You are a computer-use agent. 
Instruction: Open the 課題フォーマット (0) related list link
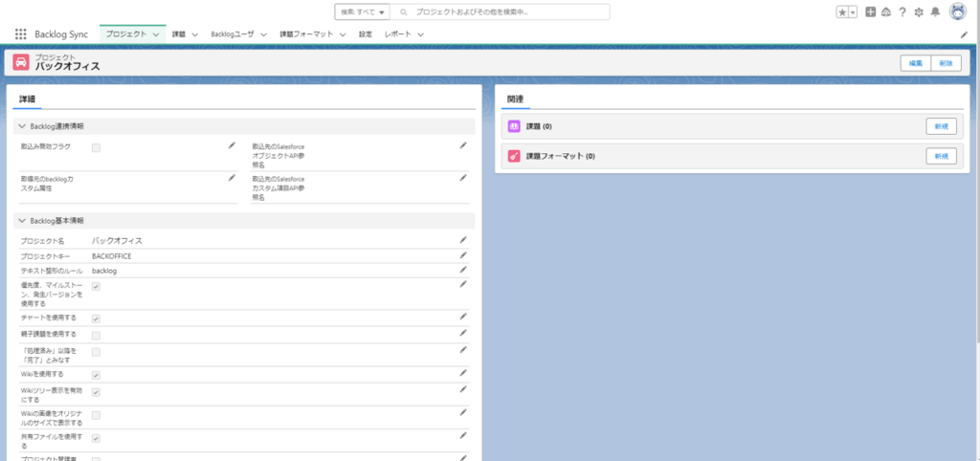coord(561,156)
